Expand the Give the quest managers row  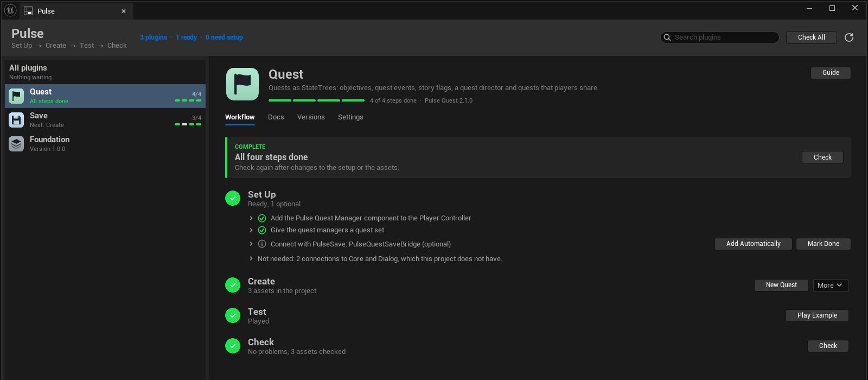[x=251, y=230]
